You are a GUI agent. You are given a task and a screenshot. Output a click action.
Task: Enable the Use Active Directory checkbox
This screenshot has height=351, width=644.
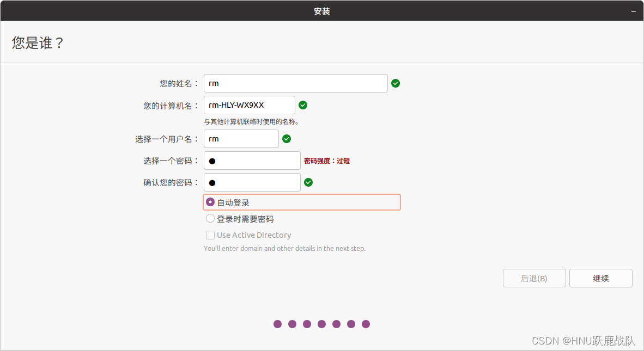tap(210, 235)
